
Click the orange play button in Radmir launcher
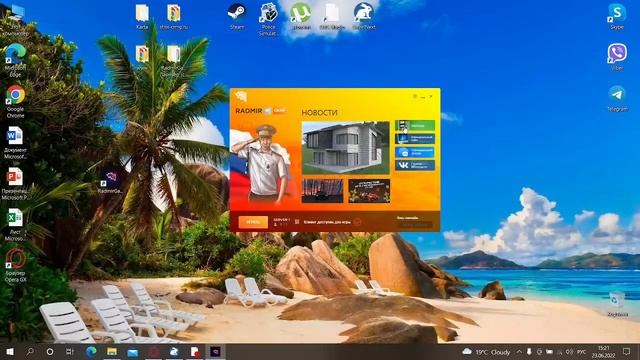pos(253,222)
